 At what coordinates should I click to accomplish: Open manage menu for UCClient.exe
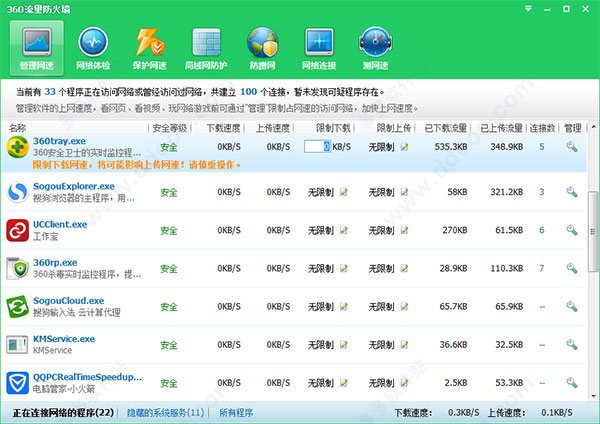coord(572,230)
